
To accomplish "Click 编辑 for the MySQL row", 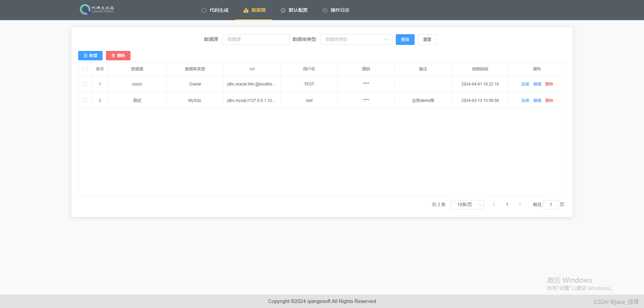I will (x=537, y=101).
